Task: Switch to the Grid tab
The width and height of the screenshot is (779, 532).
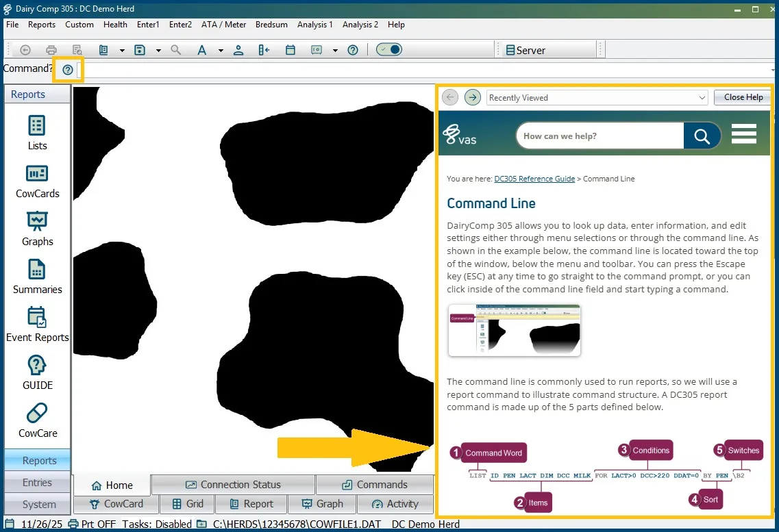Action: 188,504
